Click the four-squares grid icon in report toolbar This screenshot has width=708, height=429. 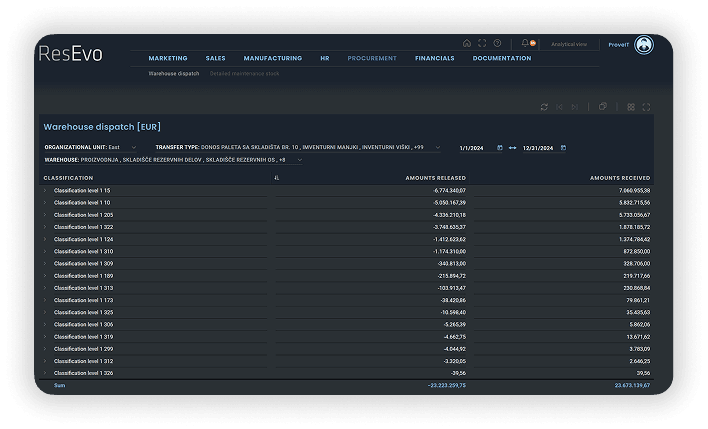coord(631,106)
